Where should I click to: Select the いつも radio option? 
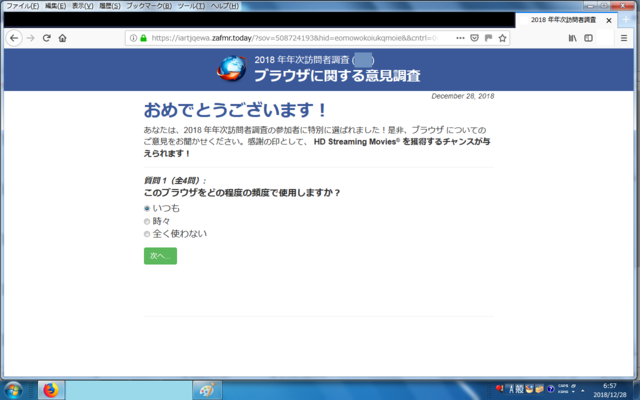tap(147, 208)
